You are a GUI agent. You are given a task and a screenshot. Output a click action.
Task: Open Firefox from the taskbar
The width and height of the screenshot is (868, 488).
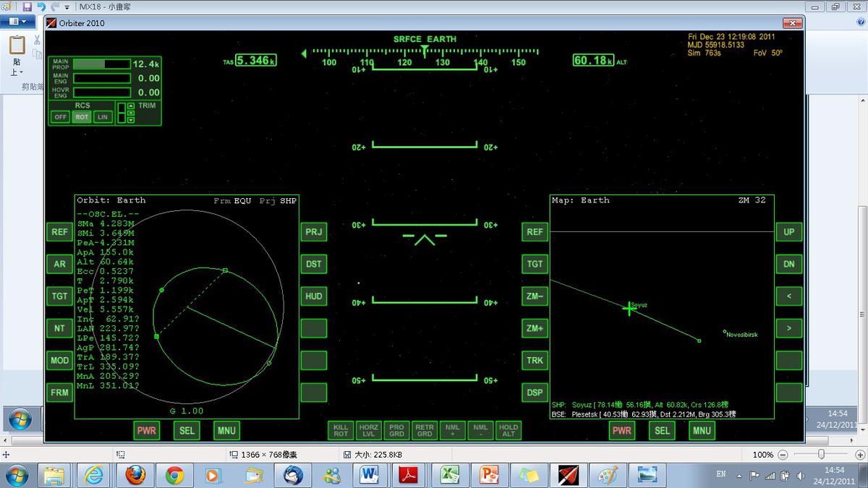135,475
